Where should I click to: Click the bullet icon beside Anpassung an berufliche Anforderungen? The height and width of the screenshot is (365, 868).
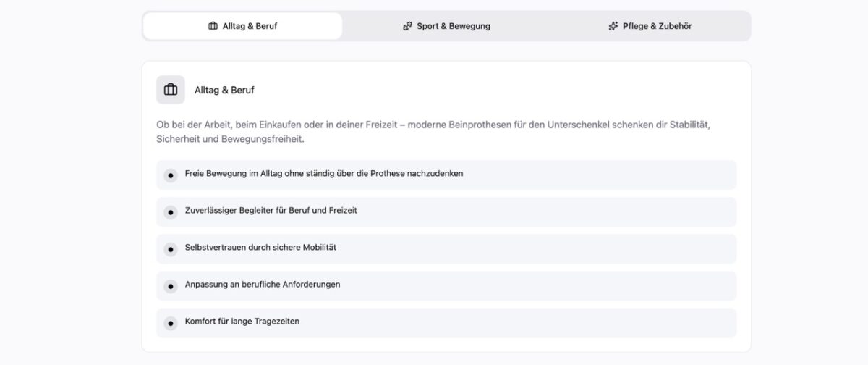pos(171,286)
